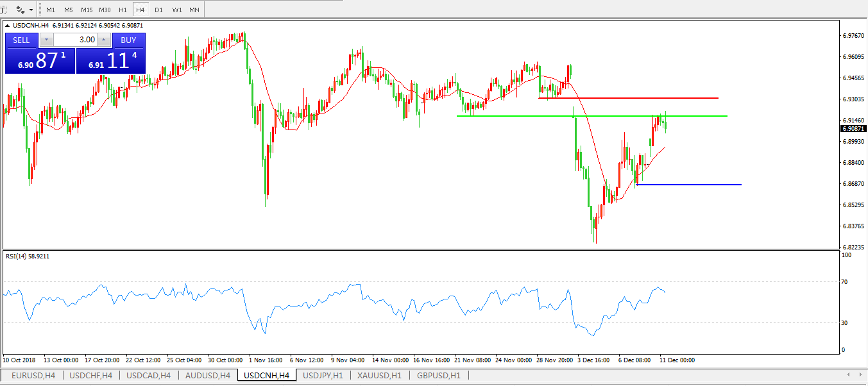Open the EURUSD,H4 chart tab
The width and height of the screenshot is (868, 386).
33,375
